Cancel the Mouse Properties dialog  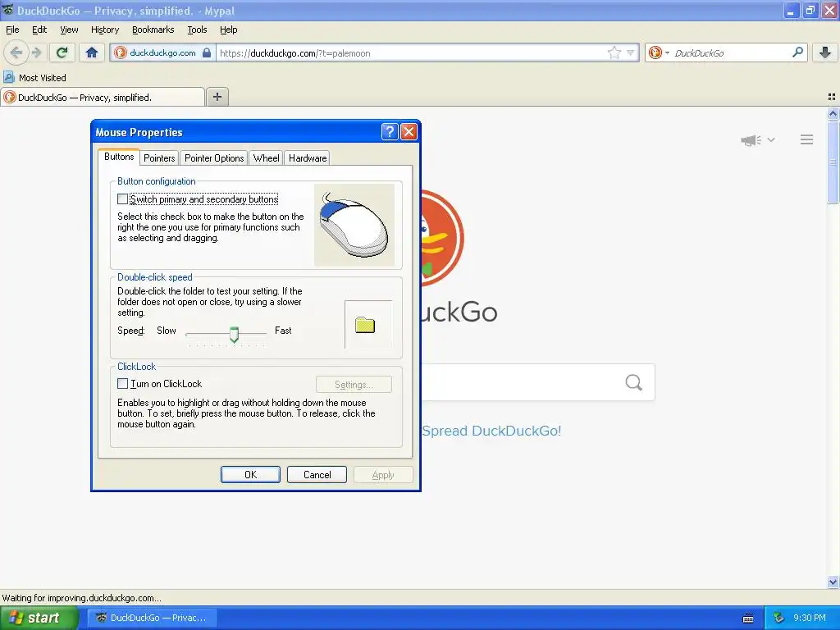tap(317, 475)
